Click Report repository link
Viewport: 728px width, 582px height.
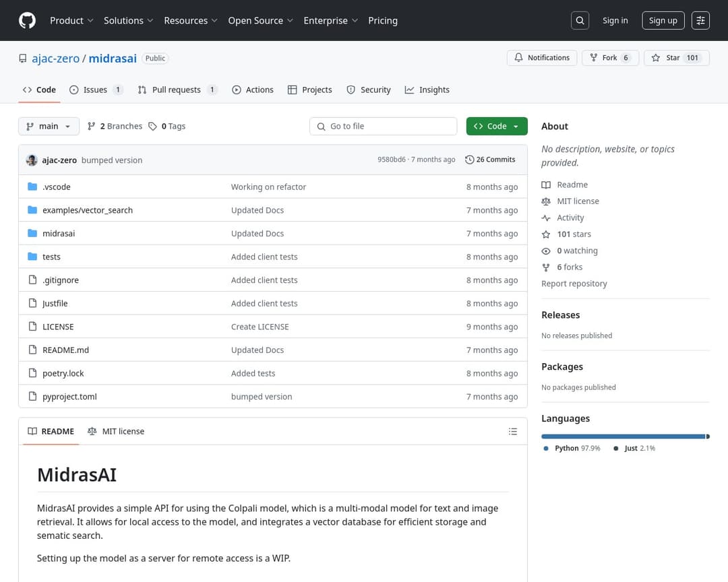[574, 284]
